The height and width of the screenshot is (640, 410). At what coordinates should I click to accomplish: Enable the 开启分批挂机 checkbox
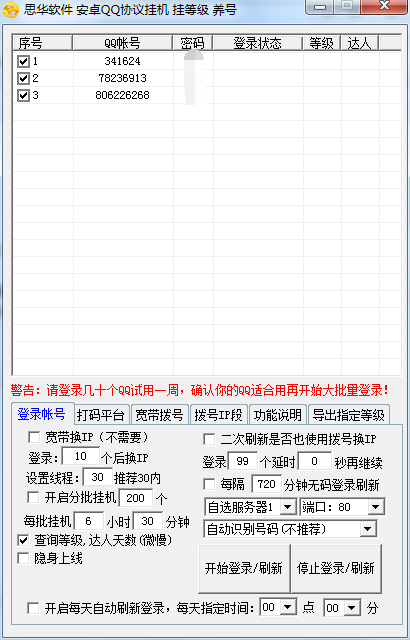coord(33,497)
